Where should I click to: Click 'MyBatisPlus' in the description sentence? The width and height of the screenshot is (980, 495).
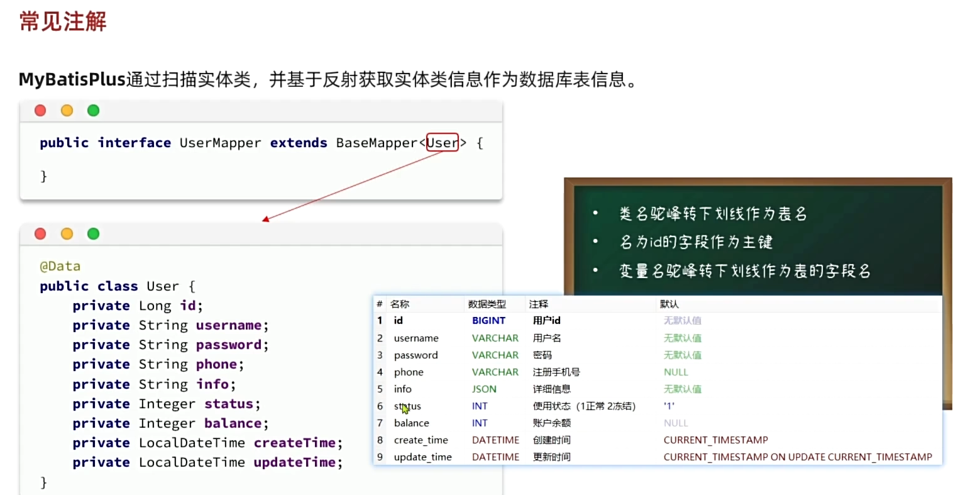(72, 80)
